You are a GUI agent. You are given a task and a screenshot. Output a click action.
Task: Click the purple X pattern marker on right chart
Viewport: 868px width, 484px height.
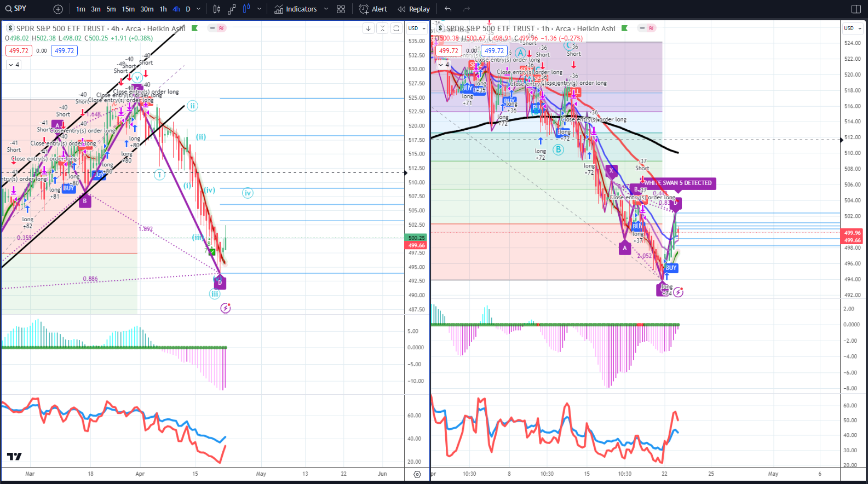(x=611, y=171)
